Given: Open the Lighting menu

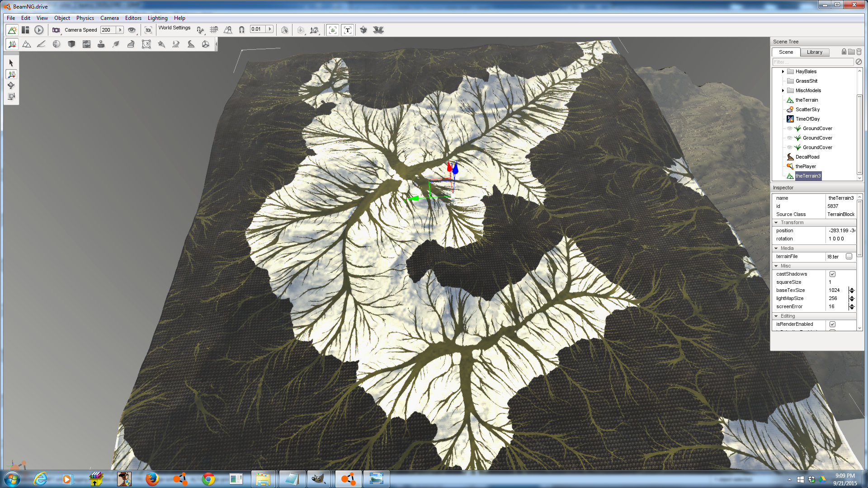Looking at the screenshot, I should 157,18.
